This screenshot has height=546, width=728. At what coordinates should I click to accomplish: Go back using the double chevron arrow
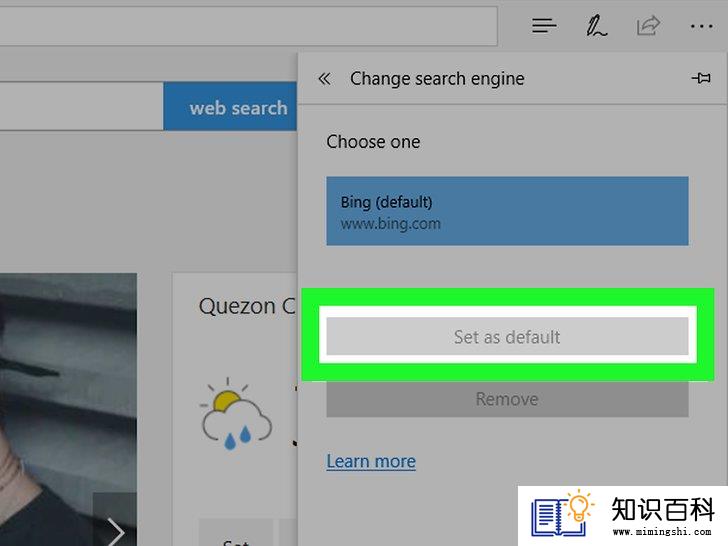(x=325, y=78)
